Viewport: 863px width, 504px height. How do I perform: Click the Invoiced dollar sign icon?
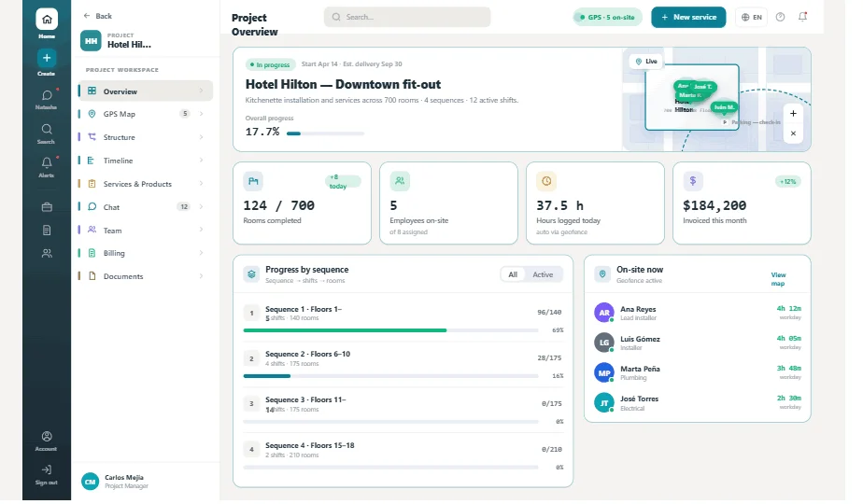pyautogui.click(x=693, y=181)
